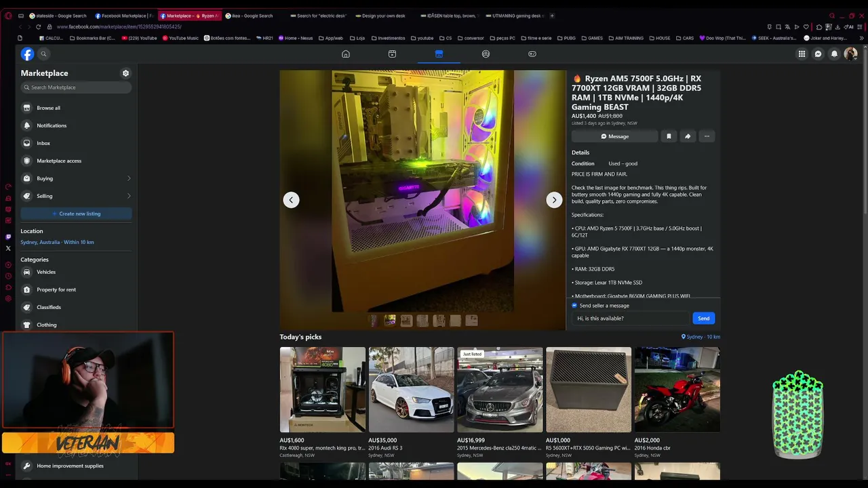Show the previous listing photo
Image resolution: width=868 pixels, height=488 pixels.
pos(291,200)
